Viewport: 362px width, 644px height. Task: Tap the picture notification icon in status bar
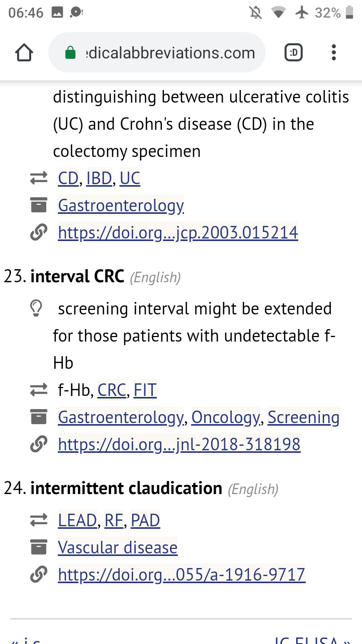[x=57, y=13]
